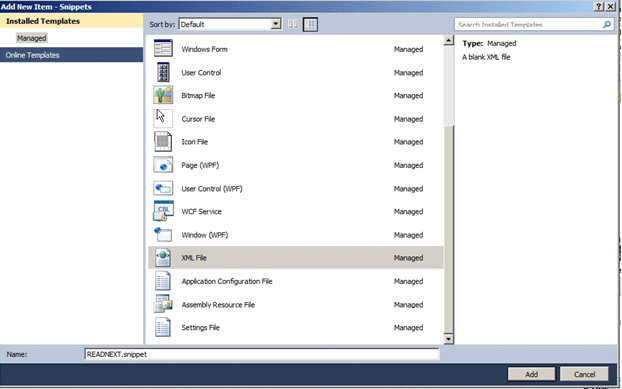
Task: Select the "XML File" label
Action: tap(194, 258)
